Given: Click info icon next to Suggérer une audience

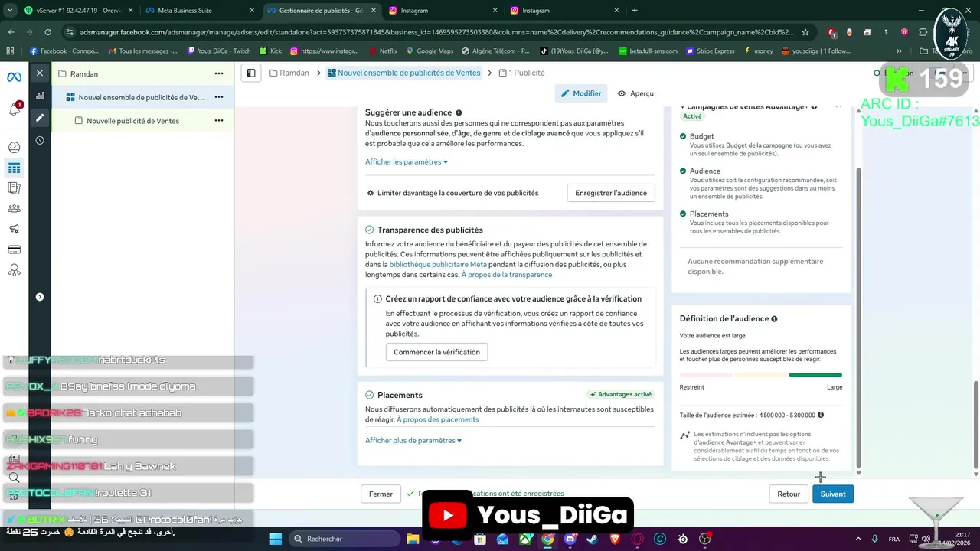Looking at the screenshot, I should (x=459, y=112).
